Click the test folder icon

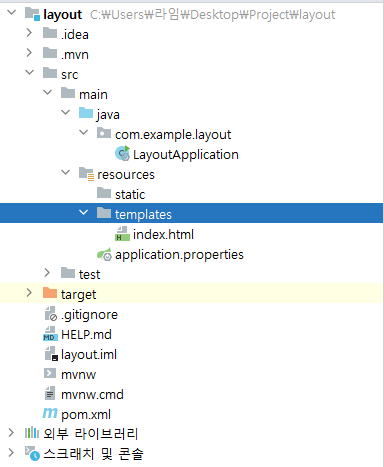click(x=68, y=273)
